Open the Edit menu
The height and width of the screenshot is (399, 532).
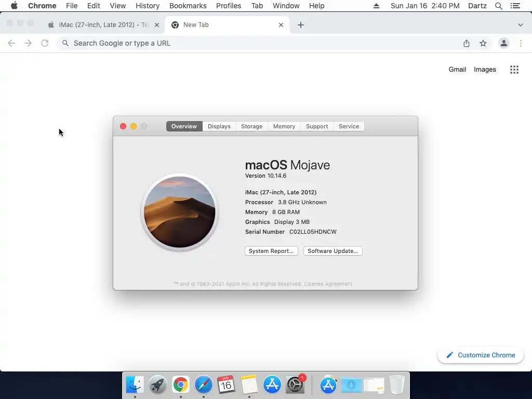click(x=94, y=6)
